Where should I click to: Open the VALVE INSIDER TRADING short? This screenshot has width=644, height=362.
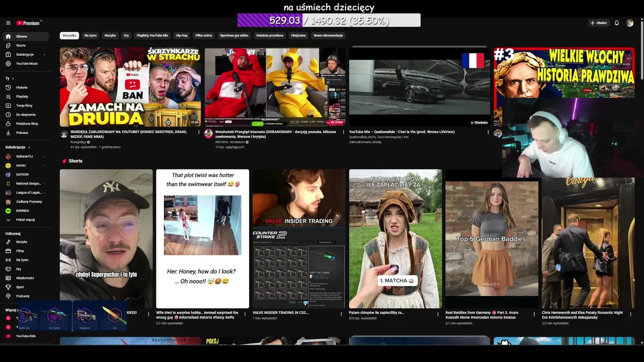point(299,239)
